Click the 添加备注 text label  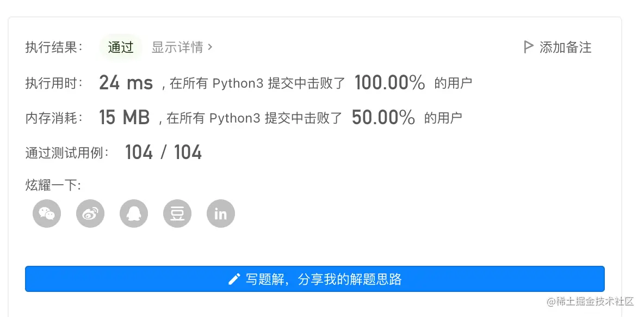565,47
